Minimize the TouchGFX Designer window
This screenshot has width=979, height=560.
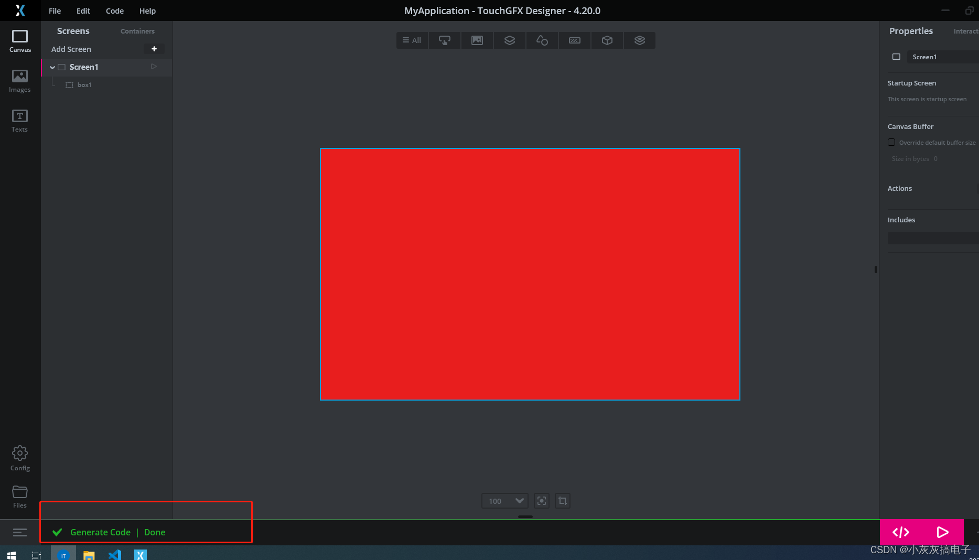[x=945, y=10]
